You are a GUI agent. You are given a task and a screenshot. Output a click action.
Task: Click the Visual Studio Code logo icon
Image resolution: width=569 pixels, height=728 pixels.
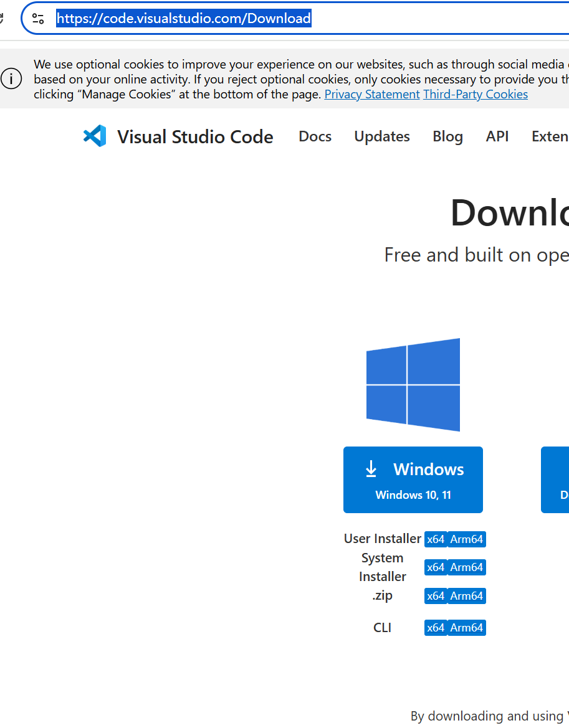[x=95, y=136]
